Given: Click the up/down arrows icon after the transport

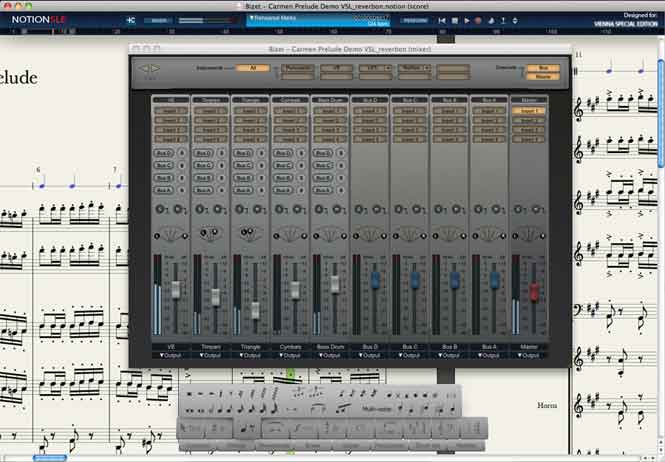Looking at the screenshot, I should 515,20.
